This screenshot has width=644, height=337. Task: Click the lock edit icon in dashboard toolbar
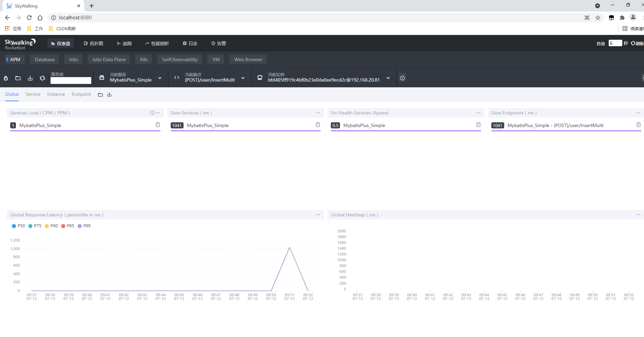(6, 78)
